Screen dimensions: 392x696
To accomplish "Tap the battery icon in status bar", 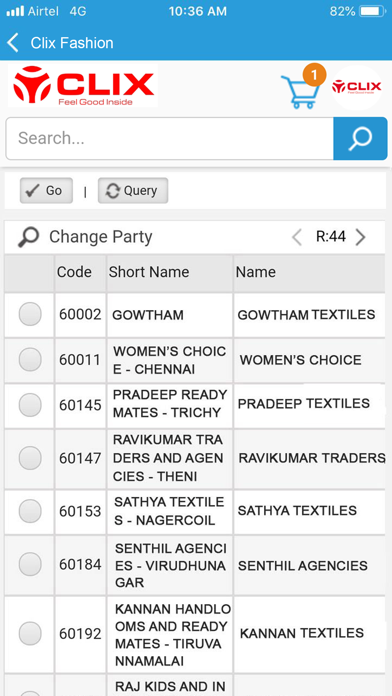I will (372, 12).
